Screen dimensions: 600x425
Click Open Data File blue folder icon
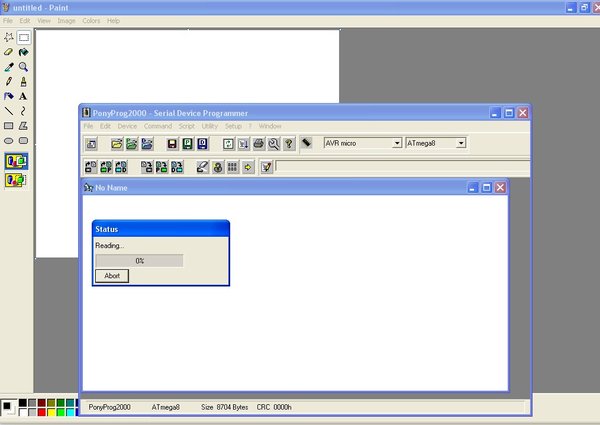click(x=147, y=144)
